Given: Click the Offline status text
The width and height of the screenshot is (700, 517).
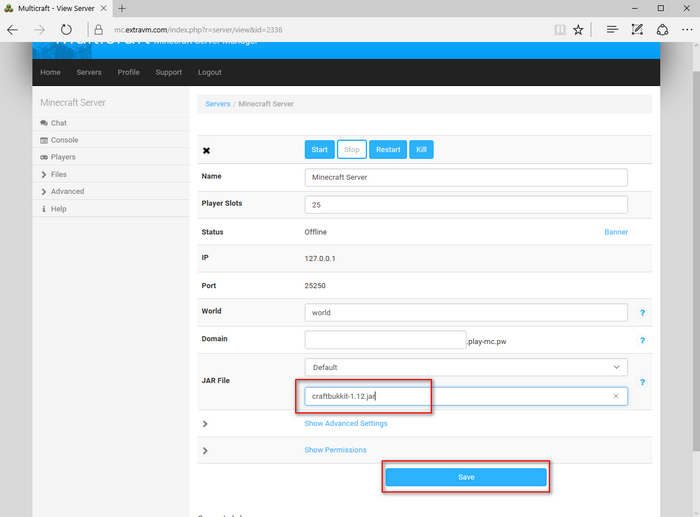Looking at the screenshot, I should click(x=316, y=232).
